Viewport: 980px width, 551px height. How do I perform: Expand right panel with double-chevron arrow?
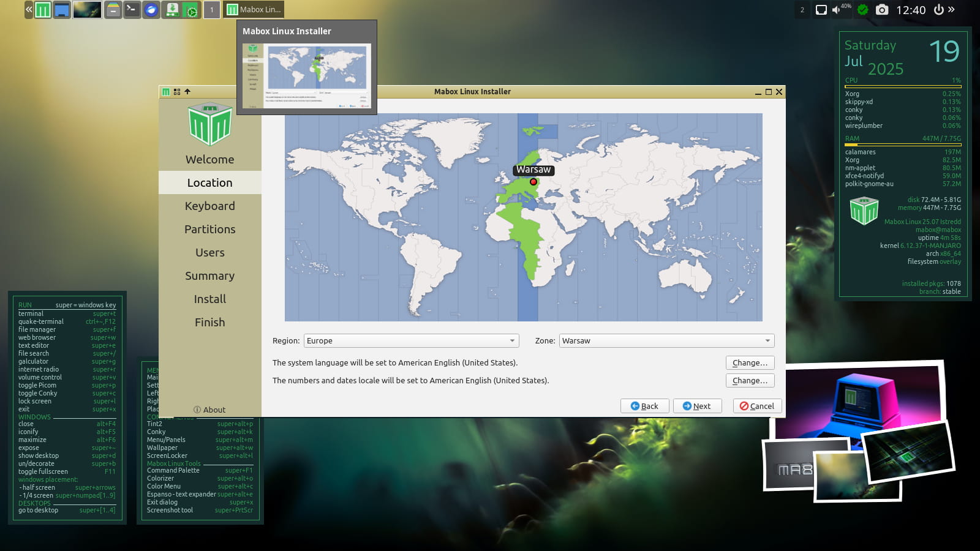coord(951,9)
